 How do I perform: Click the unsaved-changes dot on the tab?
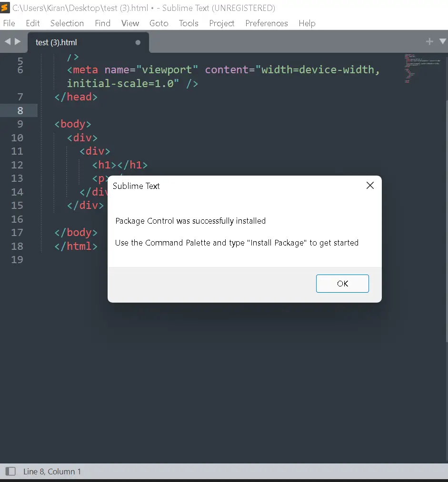point(138,42)
